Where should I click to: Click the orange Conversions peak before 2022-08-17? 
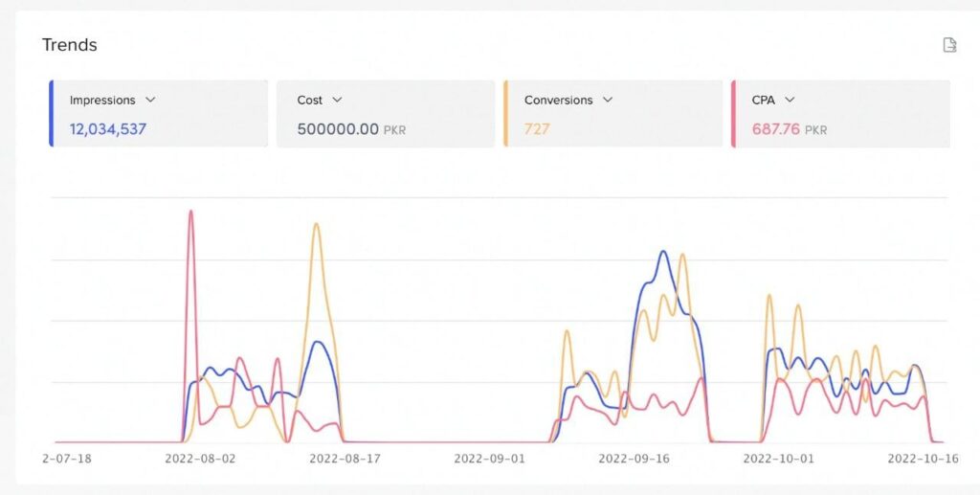[316, 226]
